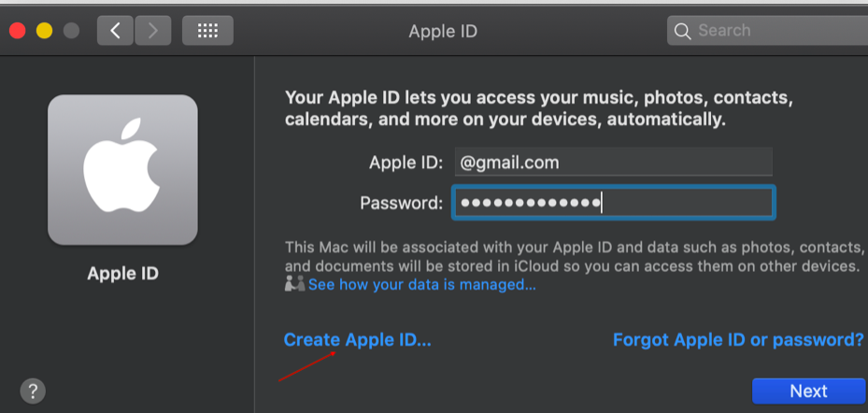Image resolution: width=868 pixels, height=413 pixels.
Task: Go forward using the right chevron button
Action: (x=152, y=31)
